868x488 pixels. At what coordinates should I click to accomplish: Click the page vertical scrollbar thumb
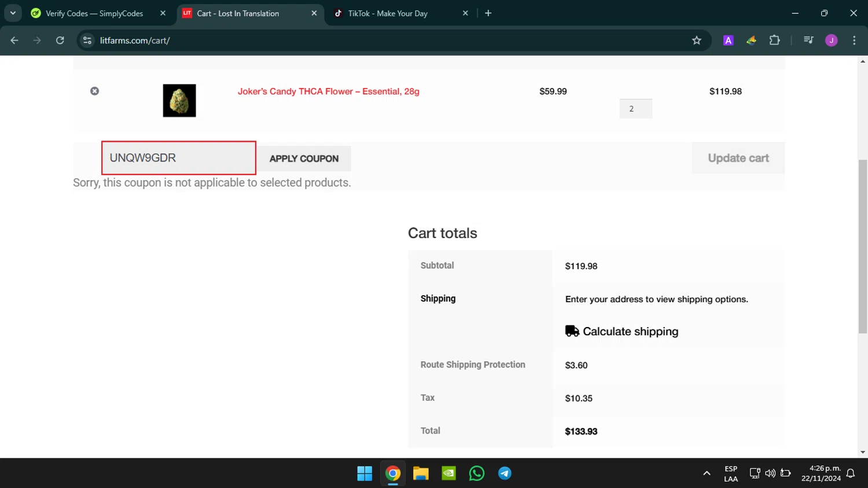point(863,246)
